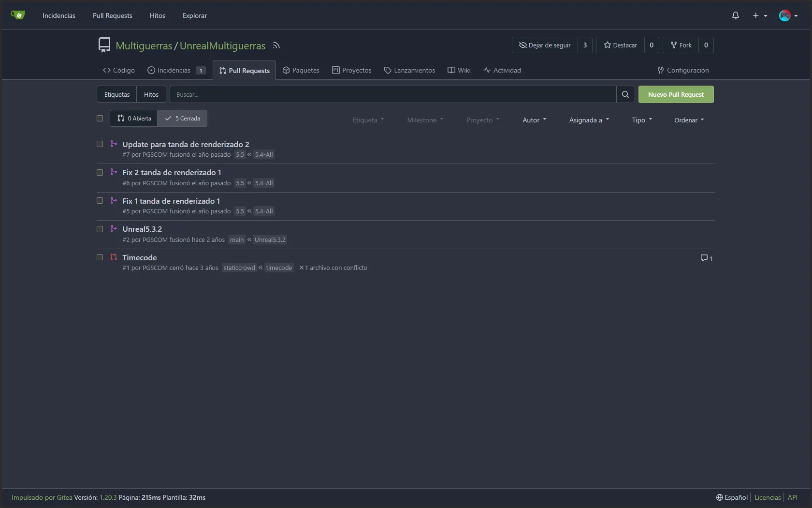Toggle the select-all pull requests checkbox
Viewport: 812px width, 508px height.
click(100, 118)
